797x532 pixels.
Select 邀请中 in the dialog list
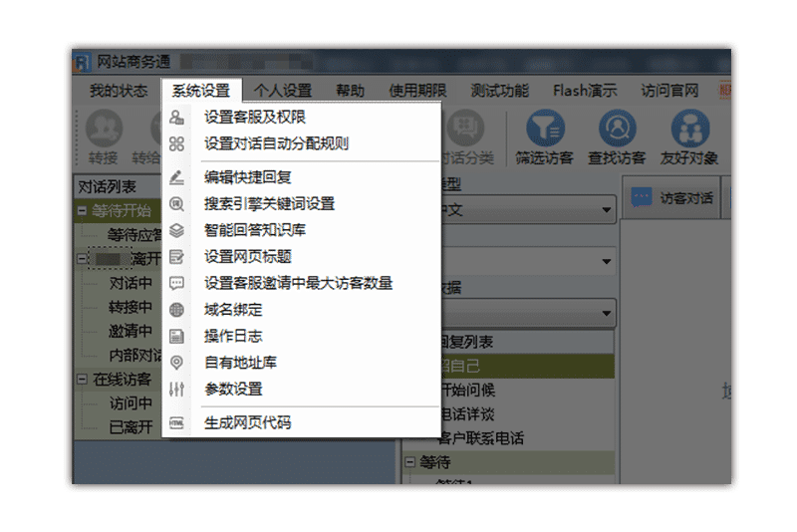coord(131,332)
